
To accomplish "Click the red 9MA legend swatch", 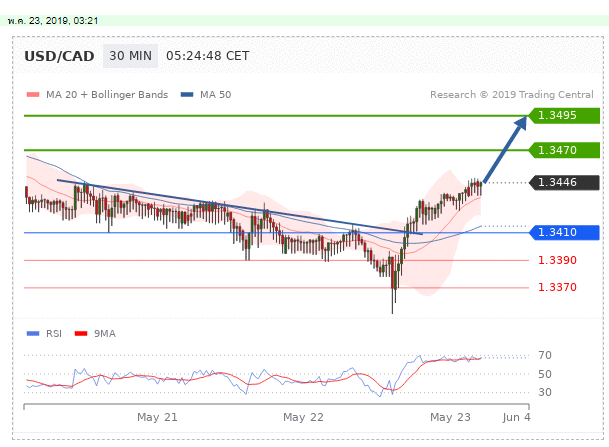I will point(81,334).
